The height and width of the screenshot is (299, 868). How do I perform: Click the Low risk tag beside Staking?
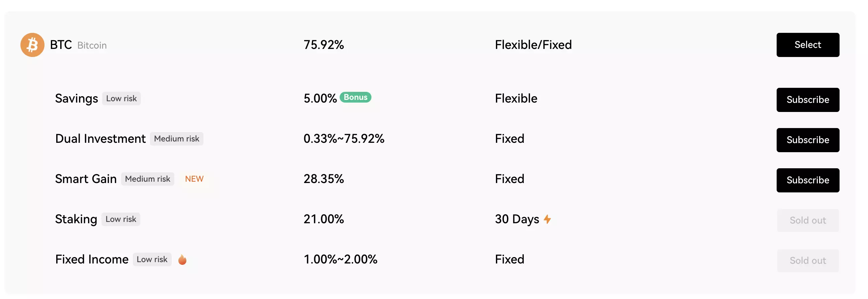[x=121, y=219]
